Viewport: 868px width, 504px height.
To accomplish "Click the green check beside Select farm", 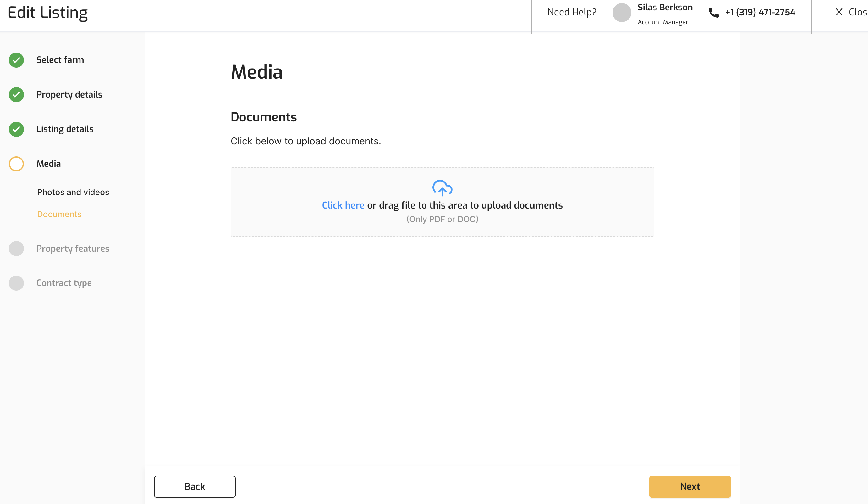I will point(16,60).
